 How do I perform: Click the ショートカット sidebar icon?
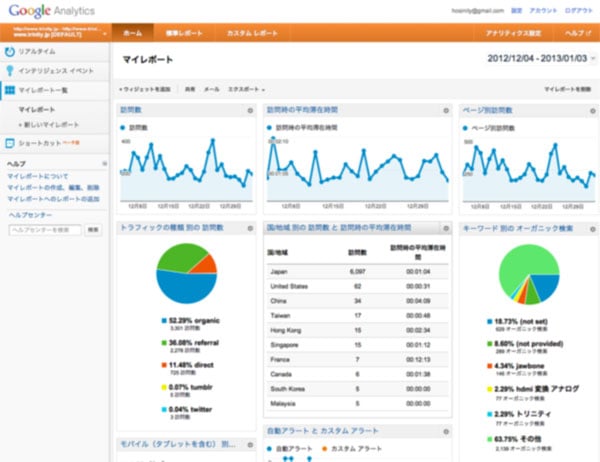pyautogui.click(x=10, y=143)
